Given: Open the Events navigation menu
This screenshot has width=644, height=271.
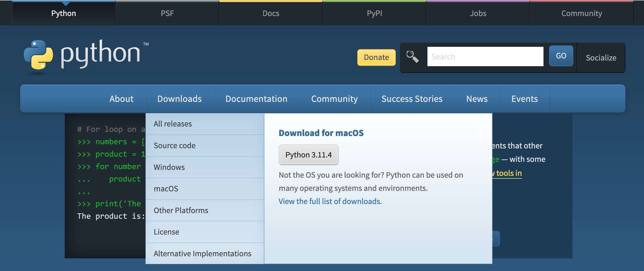Looking at the screenshot, I should (x=525, y=99).
